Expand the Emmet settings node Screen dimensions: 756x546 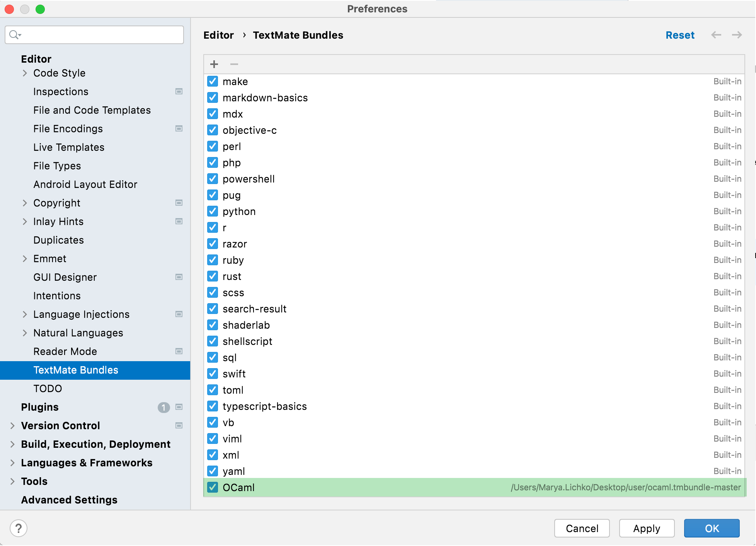coord(25,259)
